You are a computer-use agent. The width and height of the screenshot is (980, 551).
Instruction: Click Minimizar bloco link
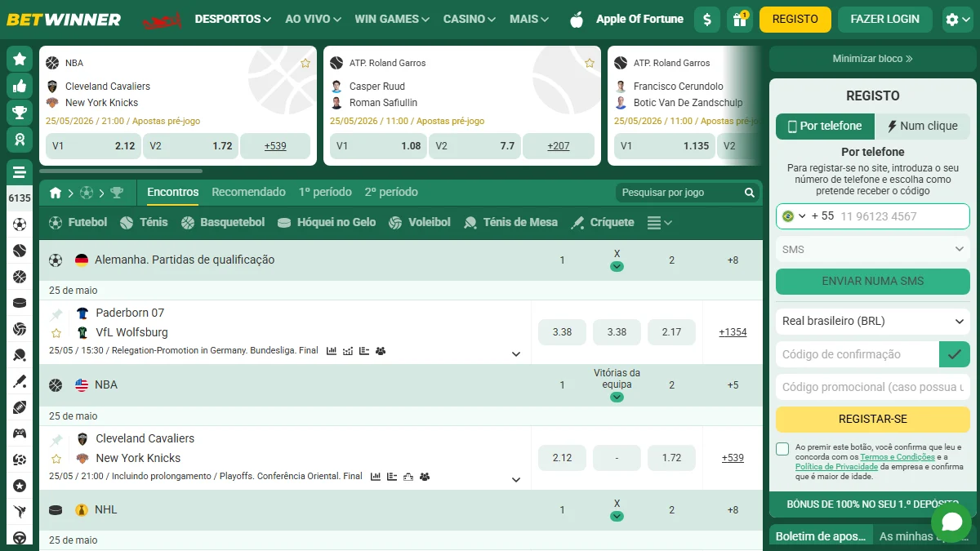873,59
